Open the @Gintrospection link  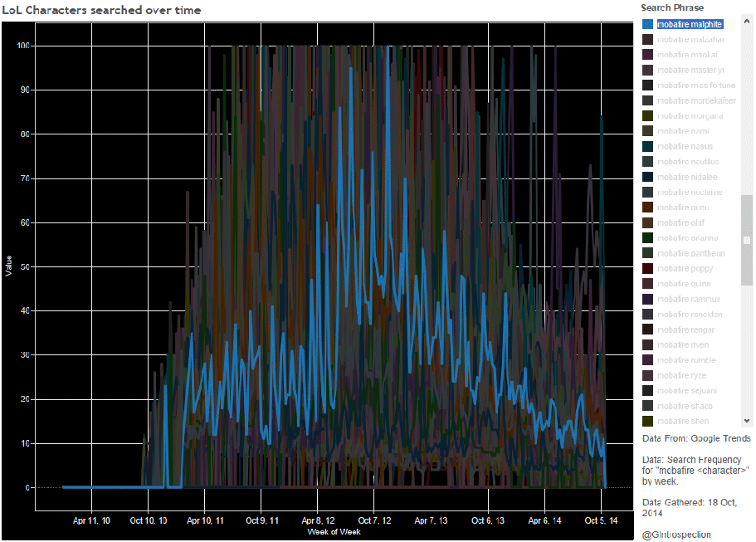[x=676, y=535]
